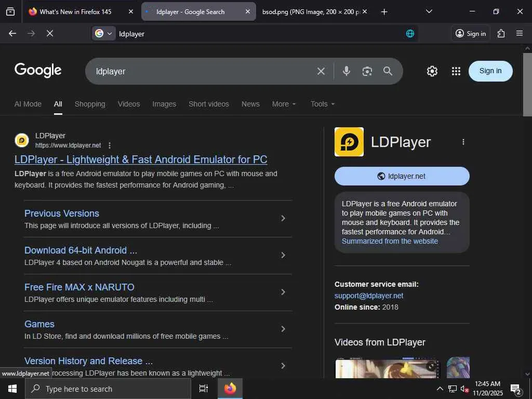Clear the Google search box with X
Image resolution: width=532 pixels, height=399 pixels.
(321, 71)
